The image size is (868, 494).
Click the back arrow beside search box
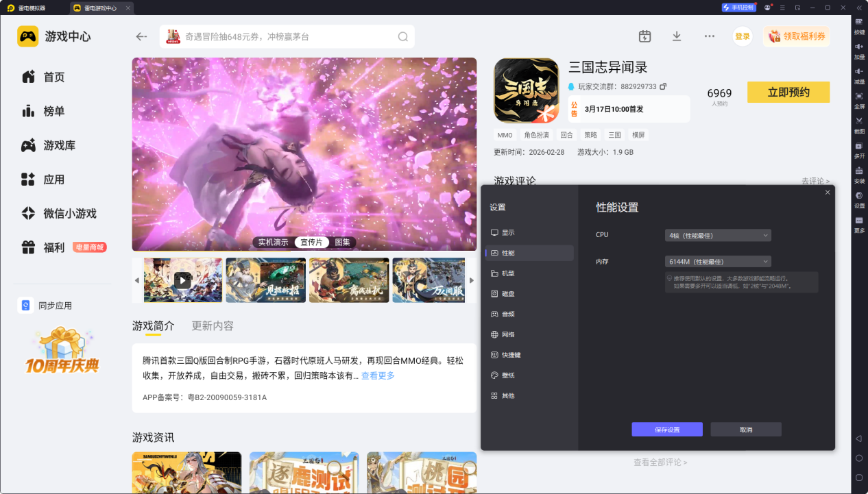coord(142,37)
